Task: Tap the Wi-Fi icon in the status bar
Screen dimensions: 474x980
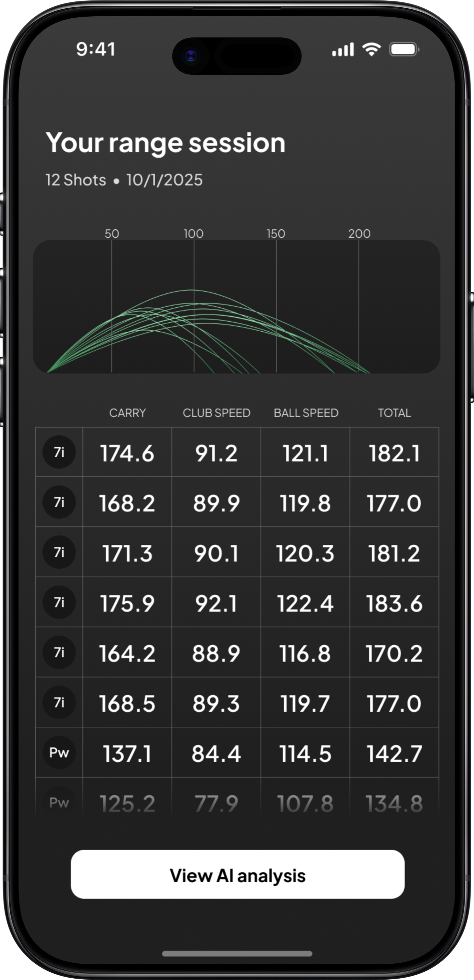Action: coord(371,50)
